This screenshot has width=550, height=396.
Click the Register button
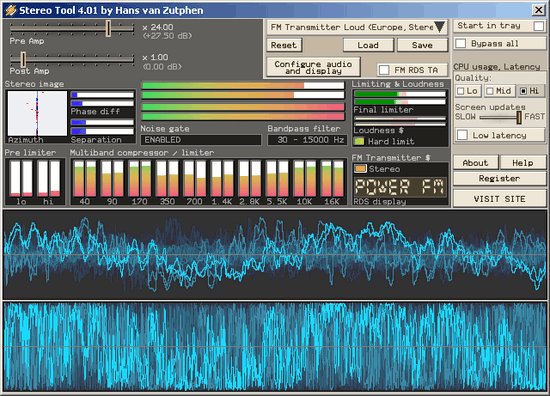tap(499, 179)
